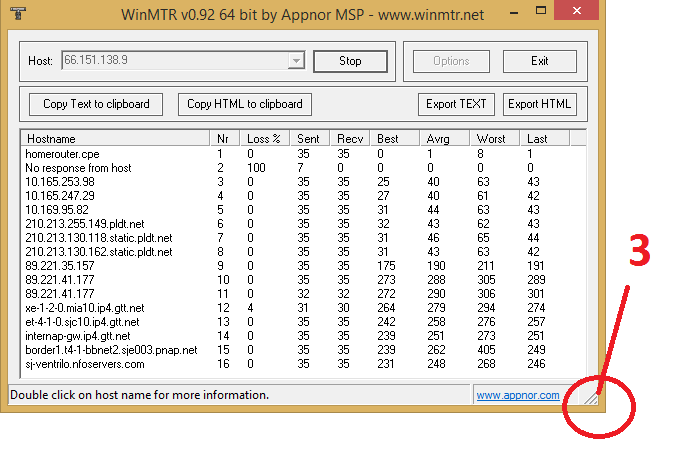
Task: Click the Exit button
Action: (540, 61)
